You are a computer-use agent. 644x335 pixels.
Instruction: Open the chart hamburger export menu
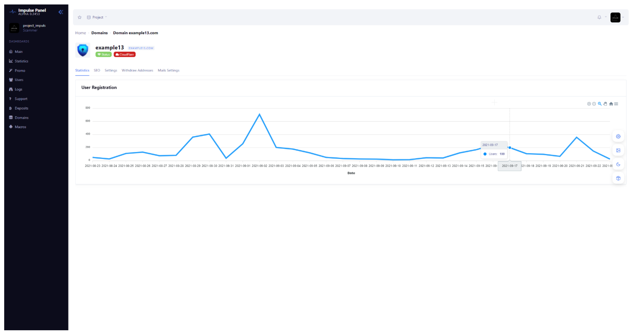click(616, 104)
